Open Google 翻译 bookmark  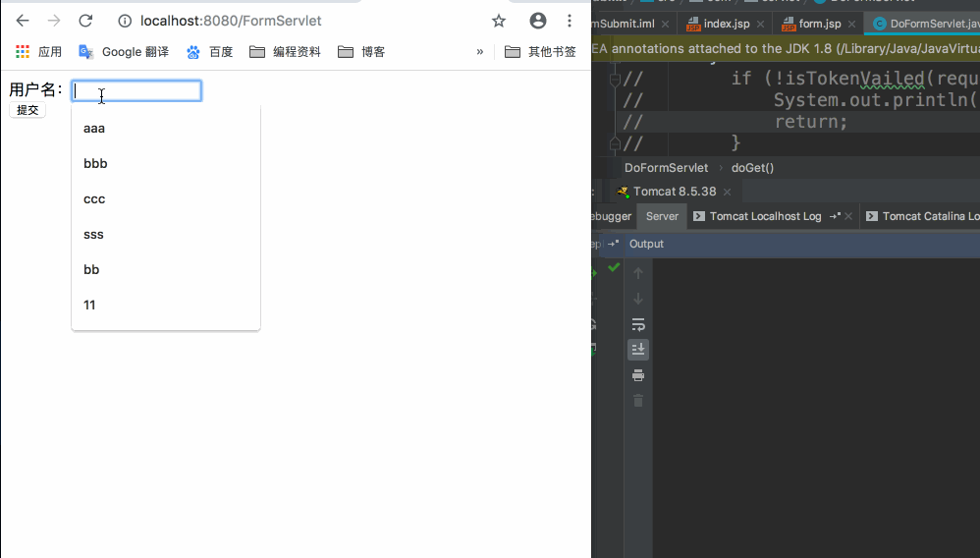pos(124,52)
